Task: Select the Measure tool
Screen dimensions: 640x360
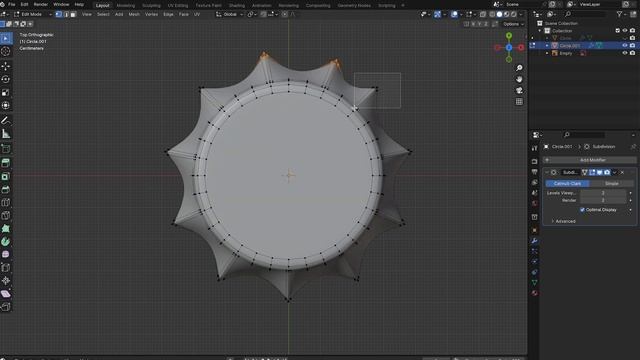Action: coord(6,134)
